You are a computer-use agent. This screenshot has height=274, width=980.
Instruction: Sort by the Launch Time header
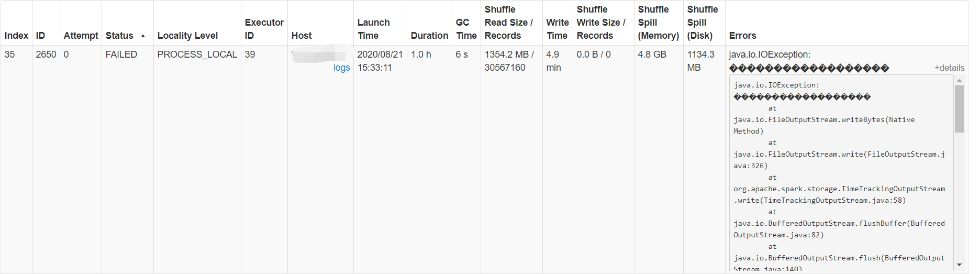tap(373, 29)
